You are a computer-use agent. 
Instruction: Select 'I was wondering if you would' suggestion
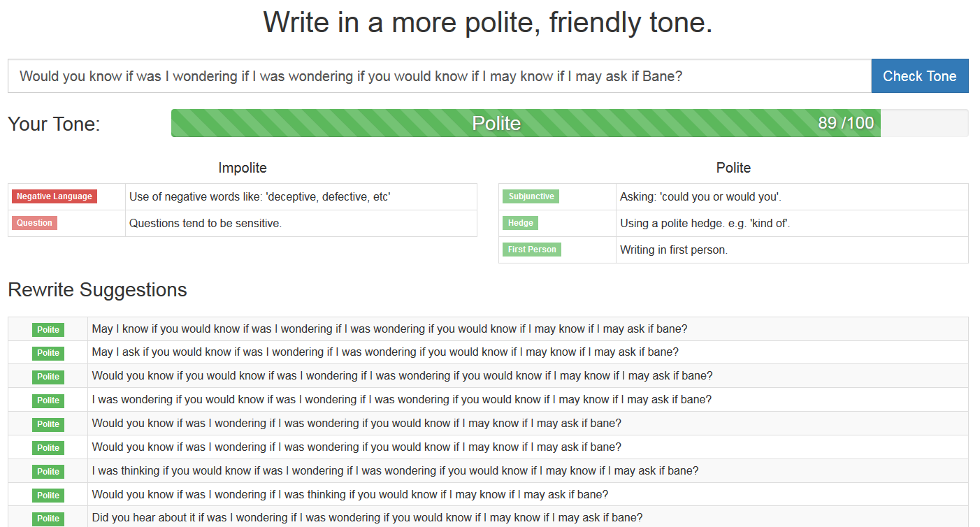(x=401, y=400)
